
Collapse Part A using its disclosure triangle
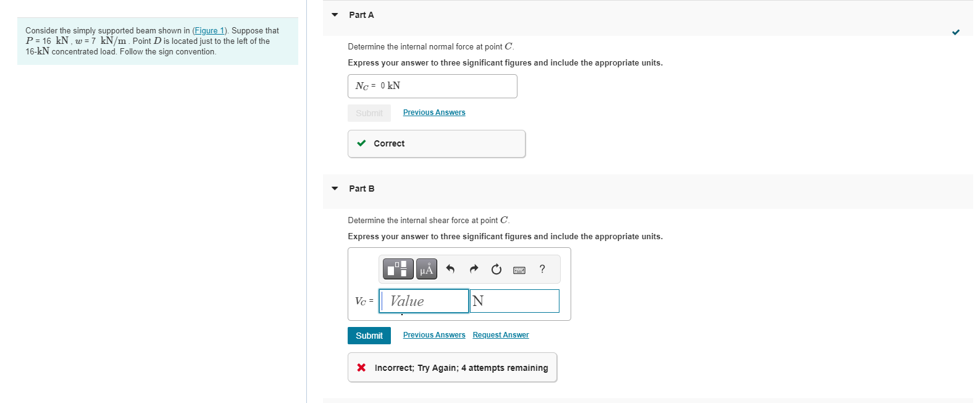pyautogui.click(x=334, y=14)
